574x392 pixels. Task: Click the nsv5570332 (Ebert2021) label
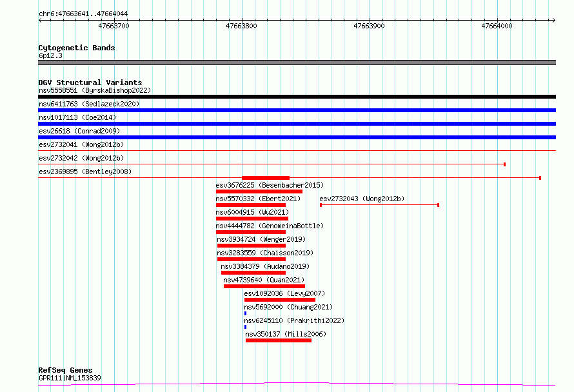pos(258,199)
